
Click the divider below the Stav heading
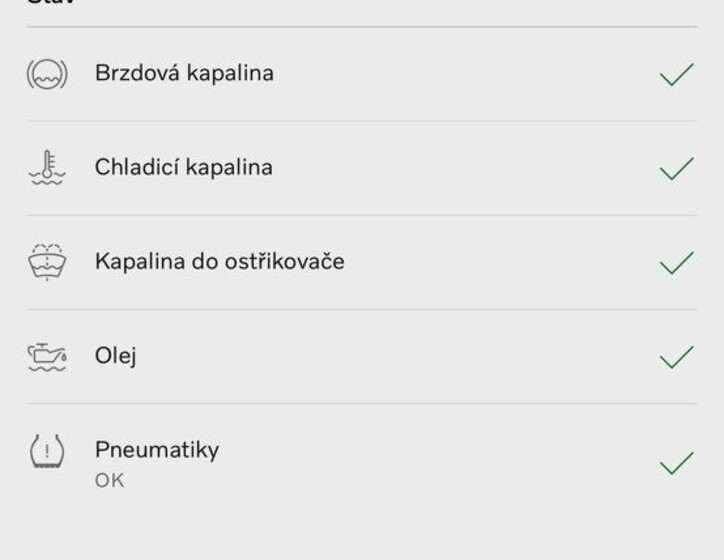362,27
